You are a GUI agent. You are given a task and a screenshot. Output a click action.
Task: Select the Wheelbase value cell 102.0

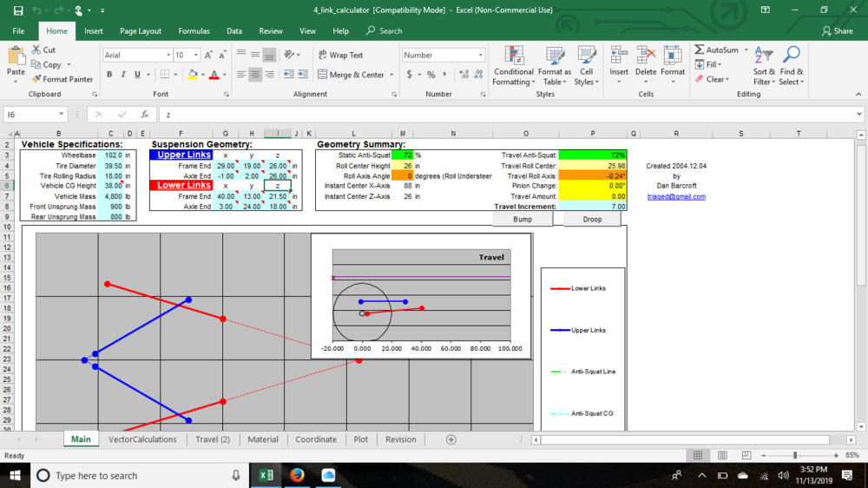110,155
